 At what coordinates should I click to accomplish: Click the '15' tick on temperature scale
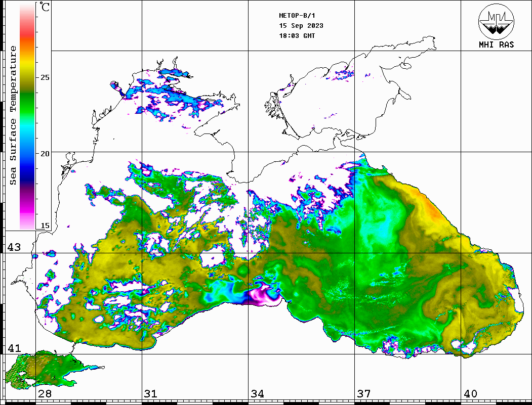tap(45, 226)
